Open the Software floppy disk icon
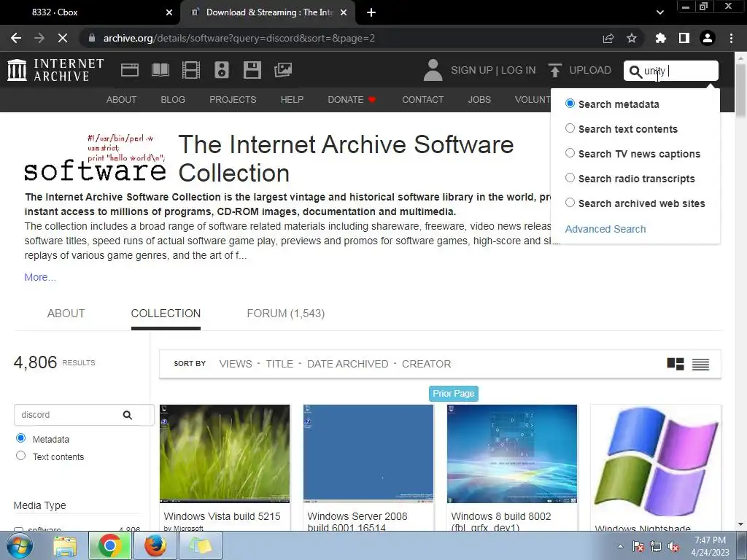This screenshot has height=560, width=747. pos(252,70)
